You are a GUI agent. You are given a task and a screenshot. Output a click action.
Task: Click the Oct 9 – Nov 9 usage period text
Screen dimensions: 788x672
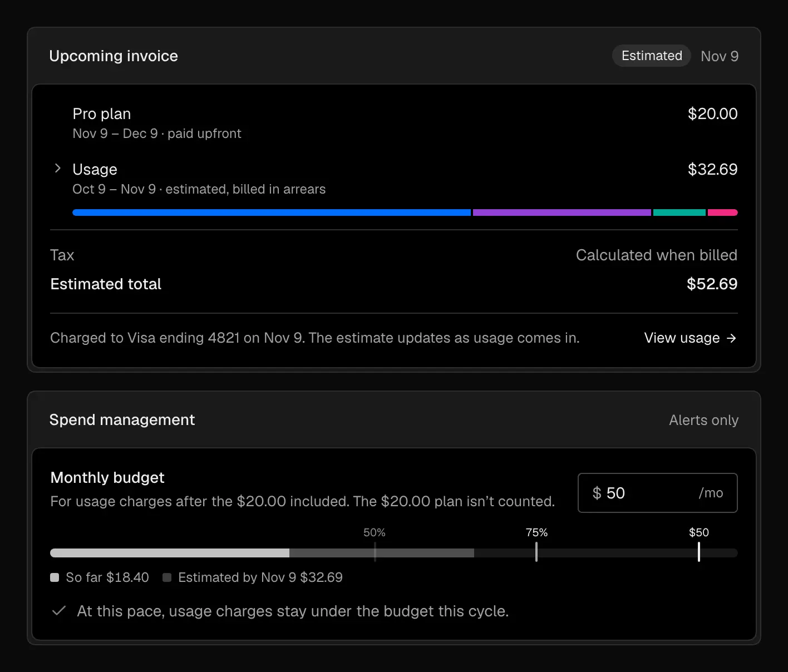199,189
